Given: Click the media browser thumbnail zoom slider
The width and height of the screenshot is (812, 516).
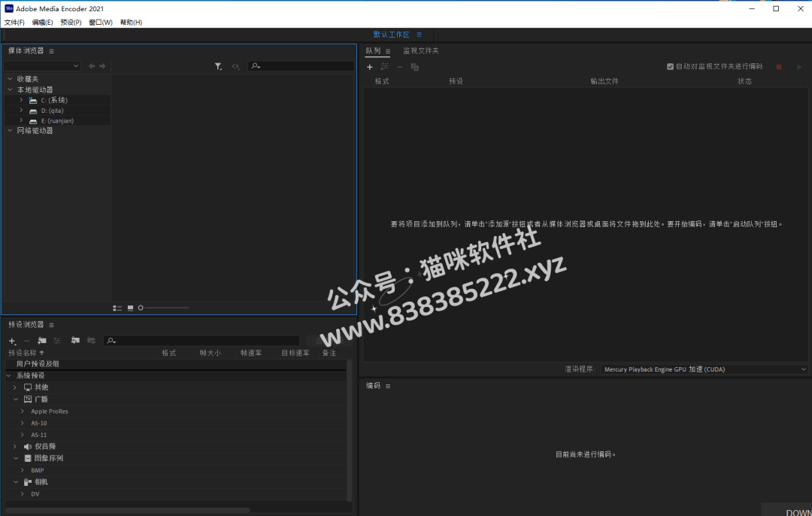Looking at the screenshot, I should pos(163,308).
